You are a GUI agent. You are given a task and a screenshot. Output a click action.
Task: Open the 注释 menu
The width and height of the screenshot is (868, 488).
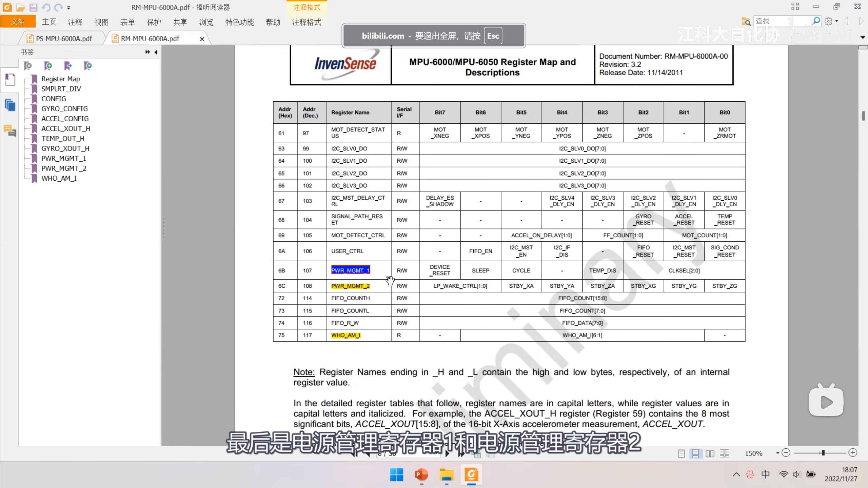click(x=75, y=22)
